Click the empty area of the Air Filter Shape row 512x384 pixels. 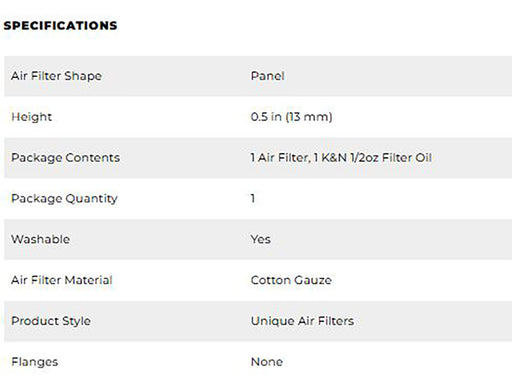tap(400, 76)
